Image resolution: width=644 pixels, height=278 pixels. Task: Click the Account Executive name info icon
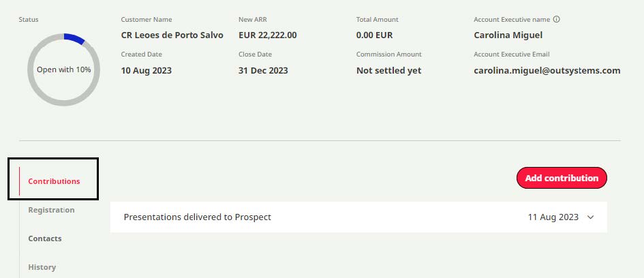(x=557, y=20)
